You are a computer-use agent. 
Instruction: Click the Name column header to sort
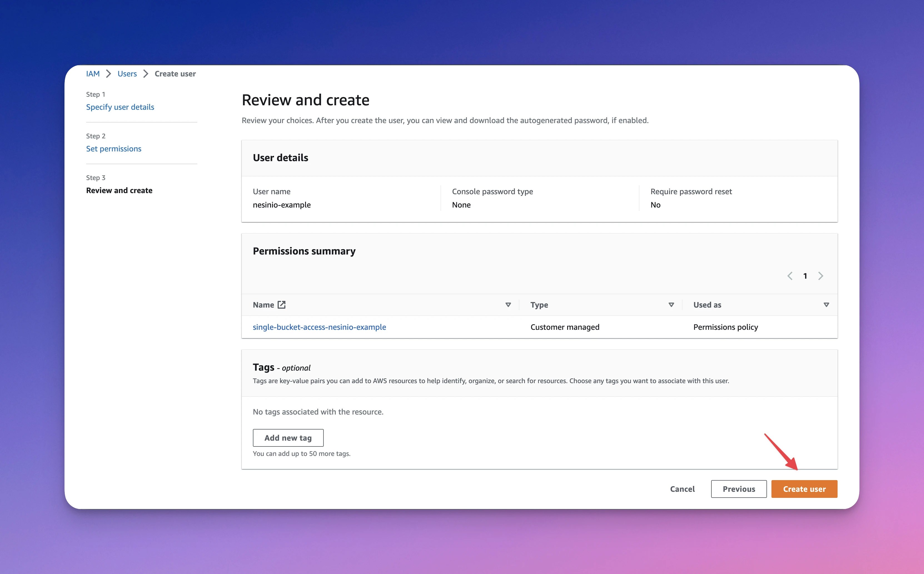click(x=263, y=305)
